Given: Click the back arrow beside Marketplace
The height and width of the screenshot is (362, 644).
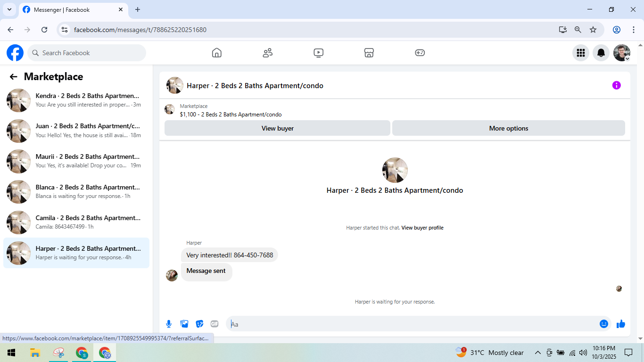Looking at the screenshot, I should pyautogui.click(x=13, y=77).
